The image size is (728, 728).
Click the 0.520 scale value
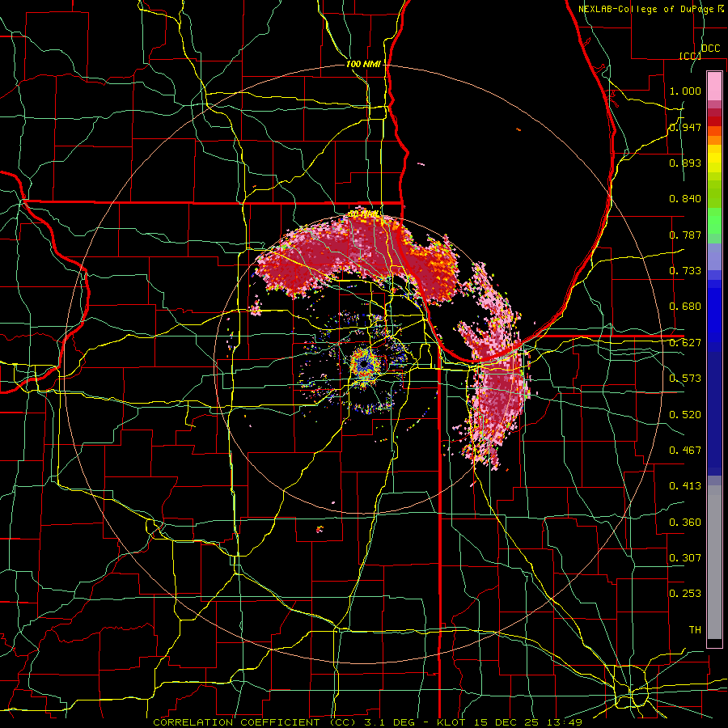(685, 415)
